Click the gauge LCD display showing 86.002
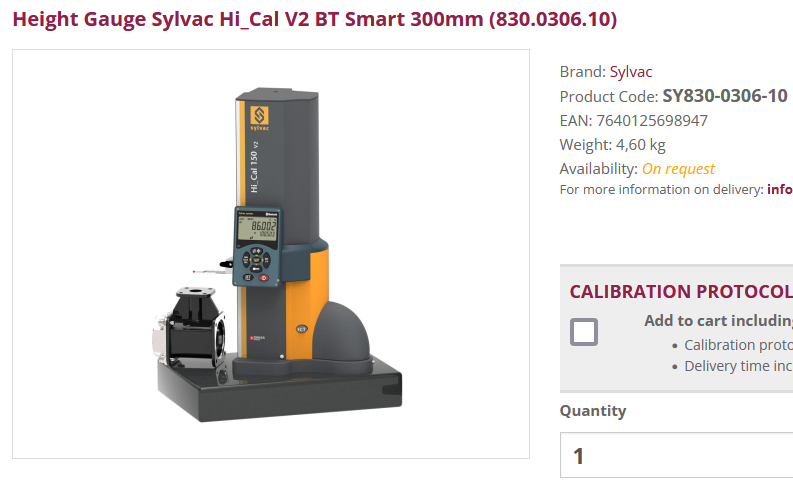Viewport: 793px width, 484px height. [x=257, y=228]
